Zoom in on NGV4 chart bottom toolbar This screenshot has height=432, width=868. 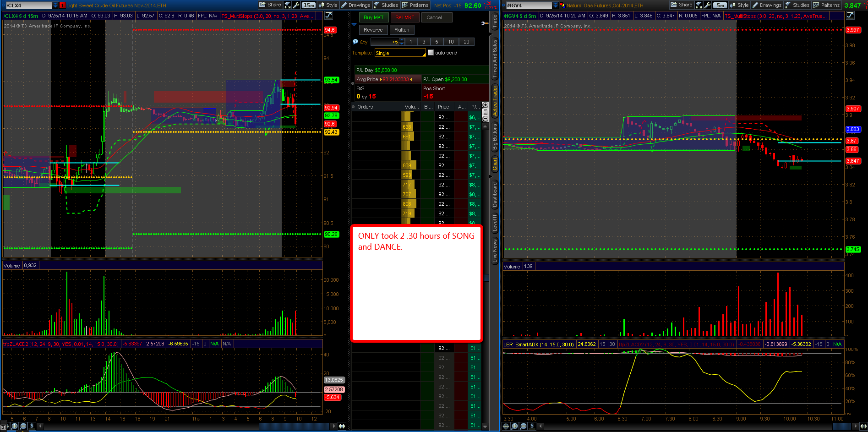pyautogui.click(x=515, y=426)
